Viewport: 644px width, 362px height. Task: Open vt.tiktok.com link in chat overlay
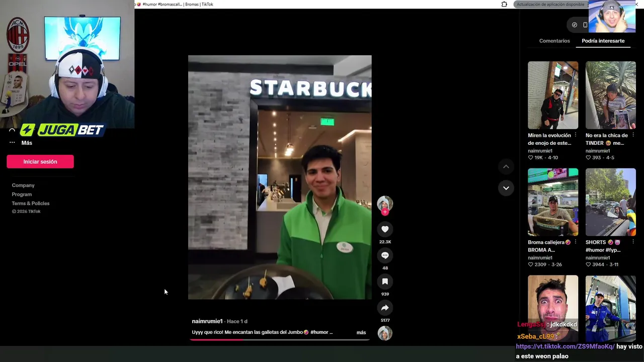[565, 346]
